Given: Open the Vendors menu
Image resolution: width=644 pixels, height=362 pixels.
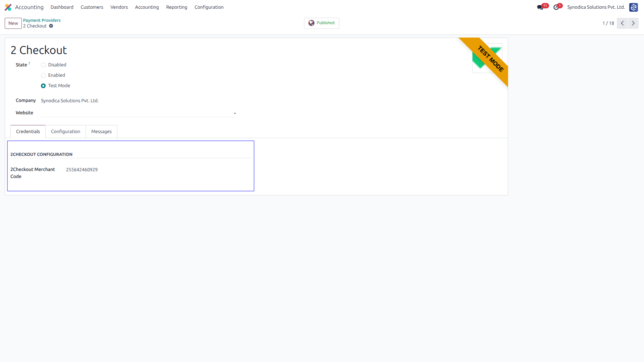Looking at the screenshot, I should [119, 7].
